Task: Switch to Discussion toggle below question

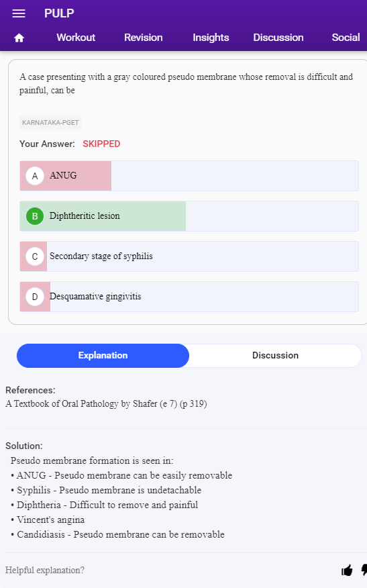Action: 275,356
